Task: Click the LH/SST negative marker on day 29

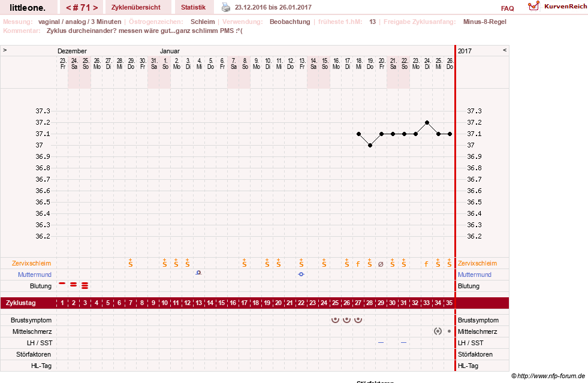Action: 381,342
